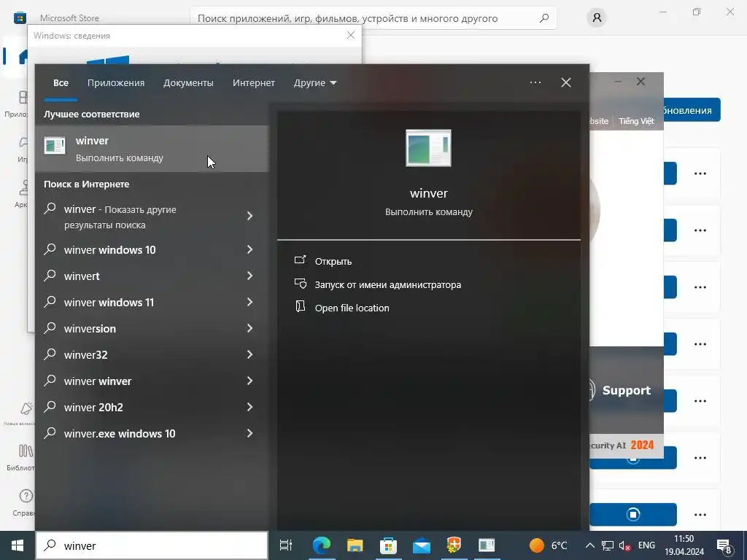The height and width of the screenshot is (560, 747).
Task: Open Task View in taskbar
Action: [286, 545]
